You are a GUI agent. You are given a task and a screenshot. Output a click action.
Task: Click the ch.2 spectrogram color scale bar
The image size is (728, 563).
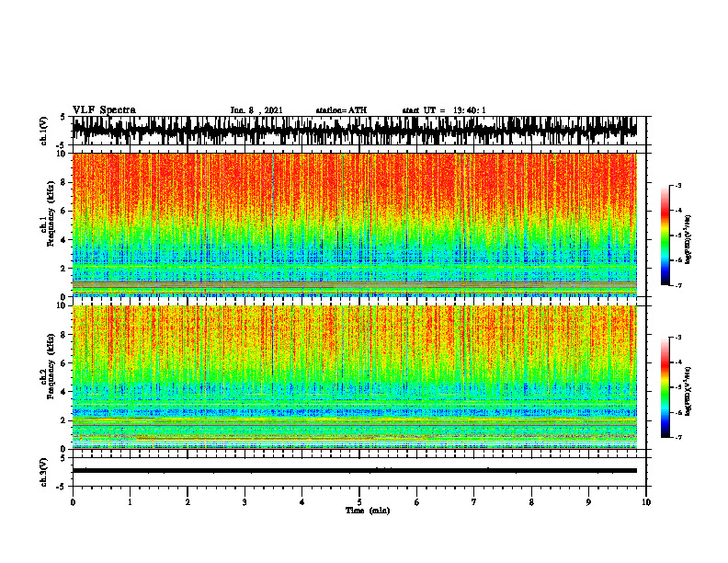tap(665, 387)
